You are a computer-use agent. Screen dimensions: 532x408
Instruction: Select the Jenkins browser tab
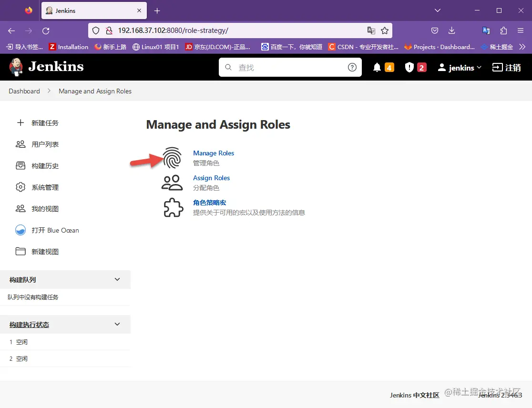[x=94, y=10]
